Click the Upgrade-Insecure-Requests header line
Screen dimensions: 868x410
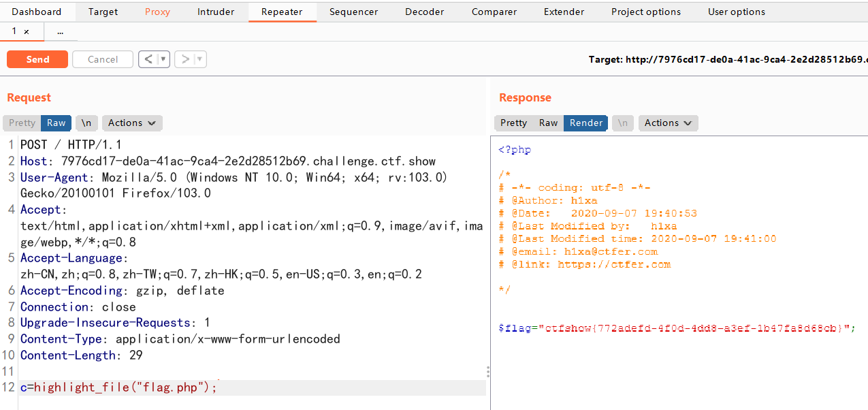tap(115, 322)
